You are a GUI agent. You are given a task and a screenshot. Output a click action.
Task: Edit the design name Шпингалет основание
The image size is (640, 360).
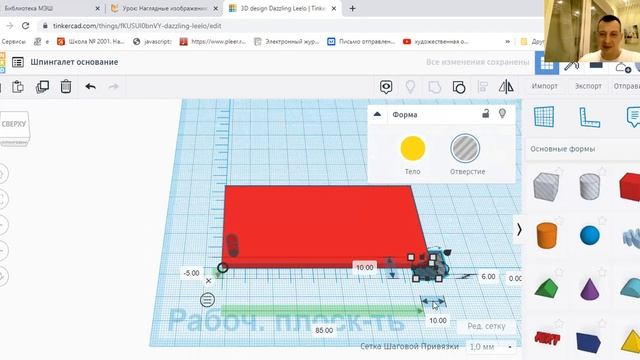[x=74, y=62]
